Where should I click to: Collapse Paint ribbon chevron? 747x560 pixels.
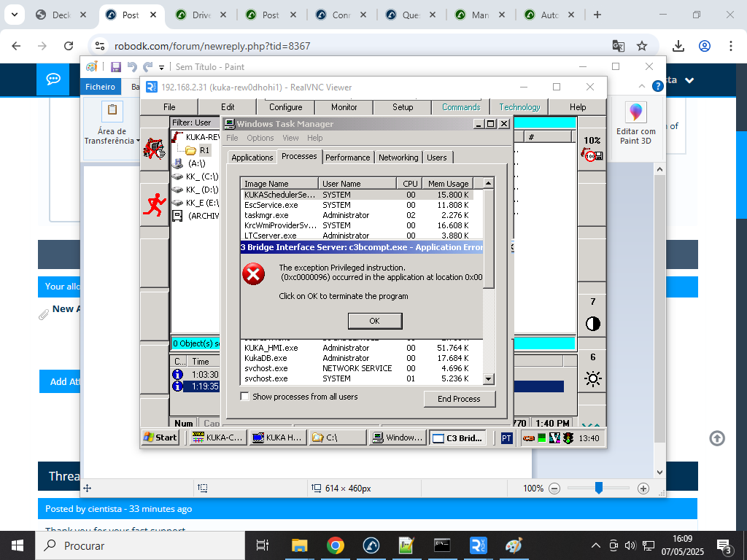point(642,86)
